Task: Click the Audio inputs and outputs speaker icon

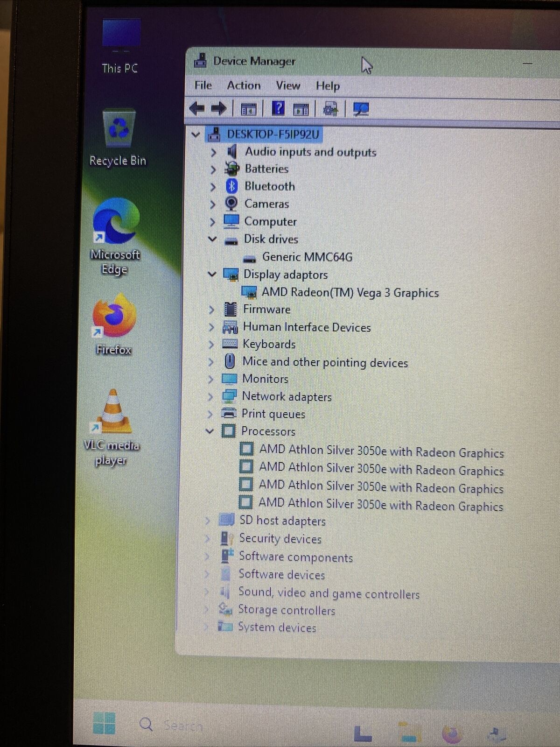Action: [x=232, y=151]
